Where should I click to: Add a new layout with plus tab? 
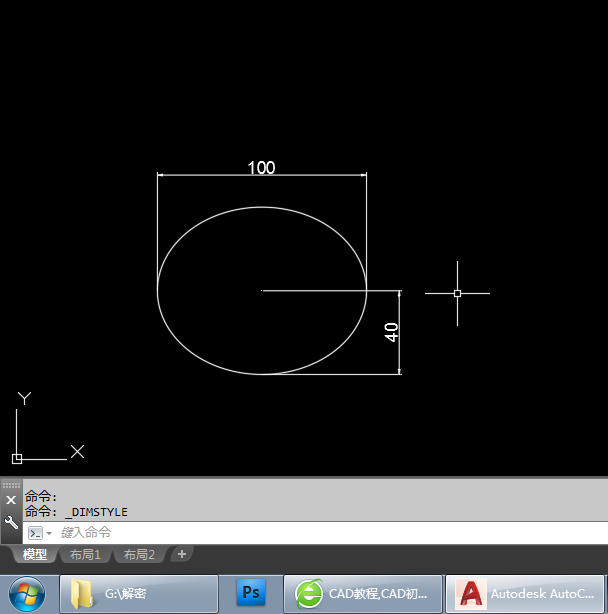pos(182,554)
